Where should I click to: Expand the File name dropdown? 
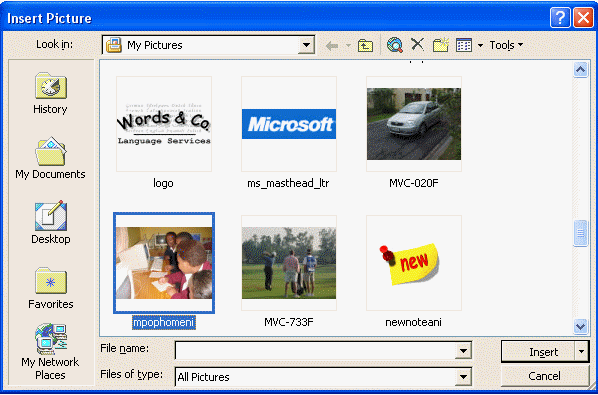(463, 350)
